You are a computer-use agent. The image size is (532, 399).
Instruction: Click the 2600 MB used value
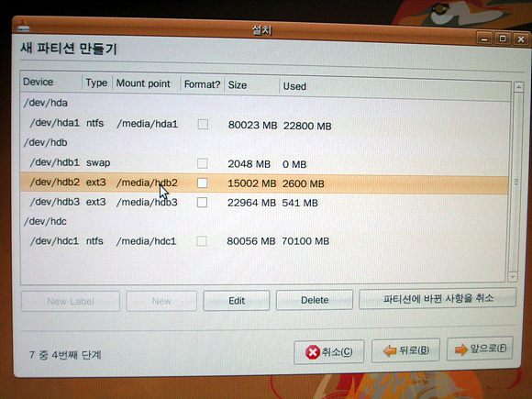(x=304, y=183)
